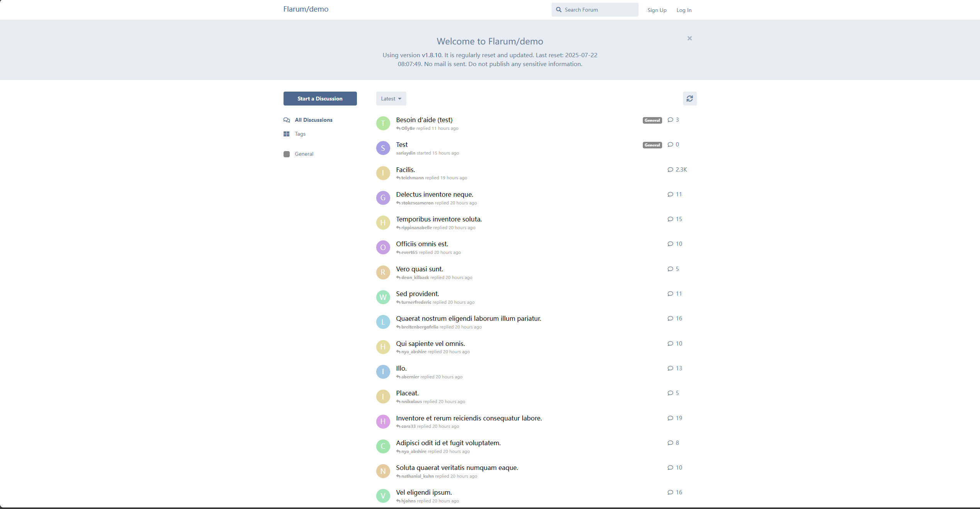Open Vero quasi sunt. discussion
Screen dimensions: 980x509
[x=420, y=269]
